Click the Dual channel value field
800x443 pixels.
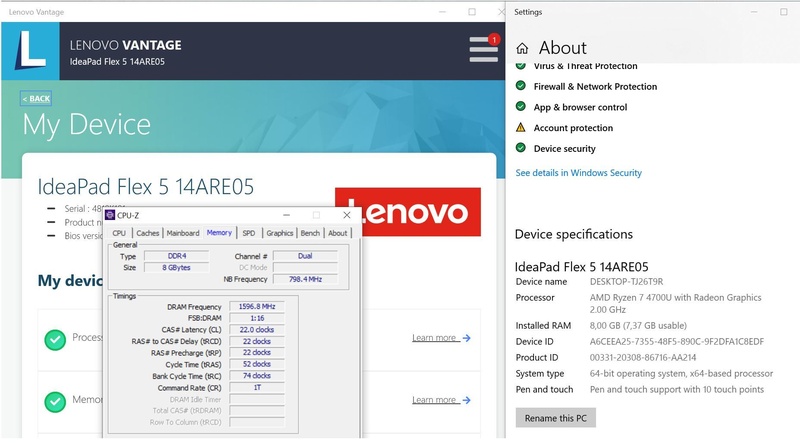point(305,256)
